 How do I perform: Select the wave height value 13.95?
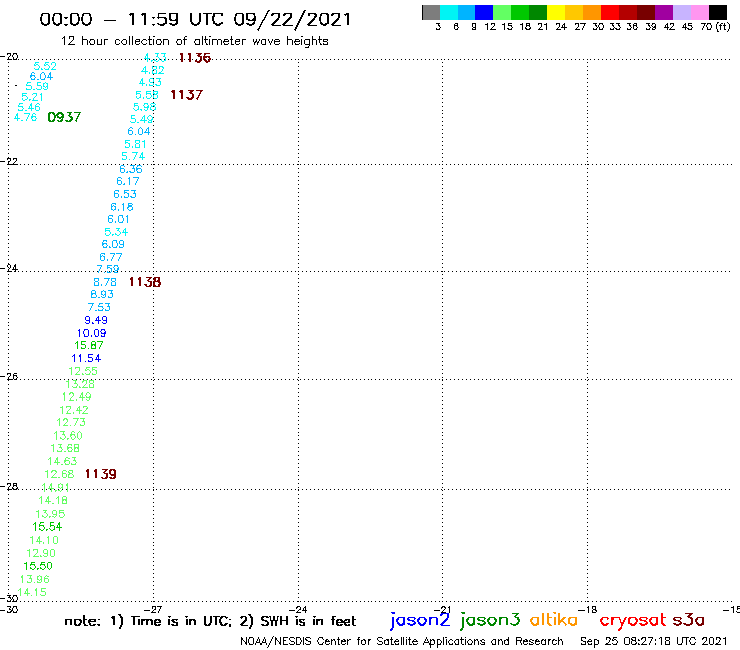coord(50,514)
